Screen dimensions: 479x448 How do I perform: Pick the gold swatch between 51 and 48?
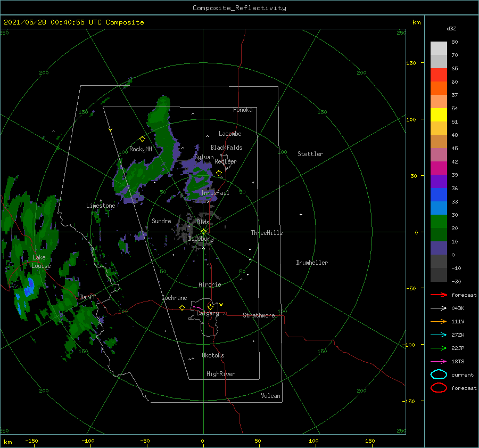pos(439,128)
